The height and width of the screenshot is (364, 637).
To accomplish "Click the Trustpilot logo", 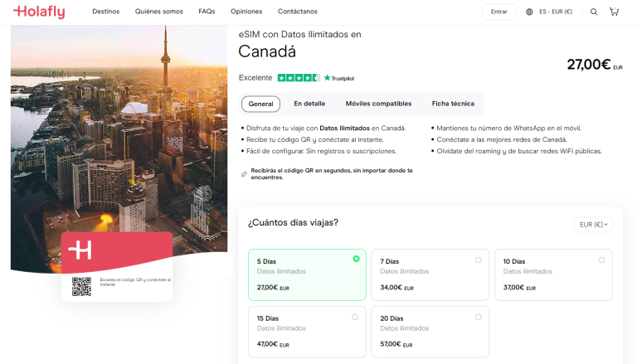I will [339, 78].
